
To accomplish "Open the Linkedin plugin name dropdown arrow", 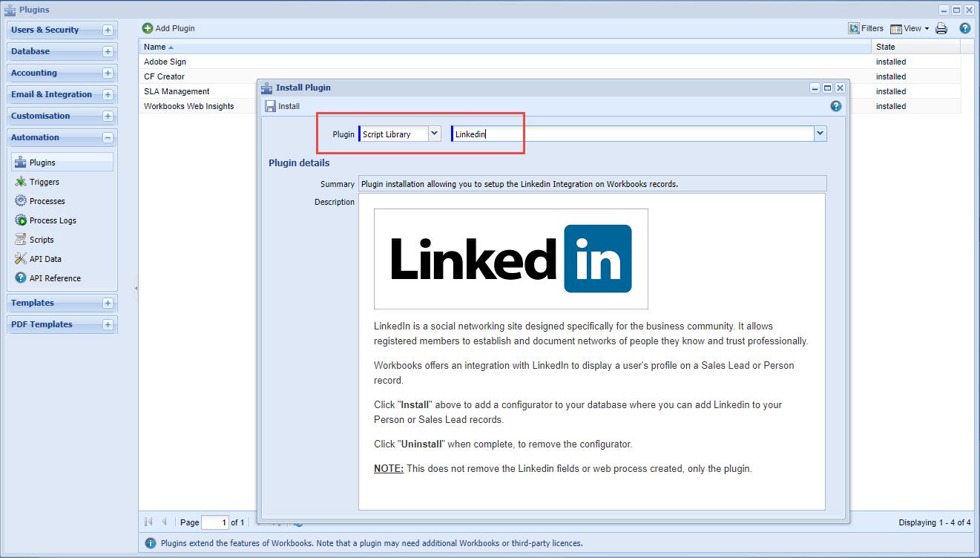I will 820,134.
